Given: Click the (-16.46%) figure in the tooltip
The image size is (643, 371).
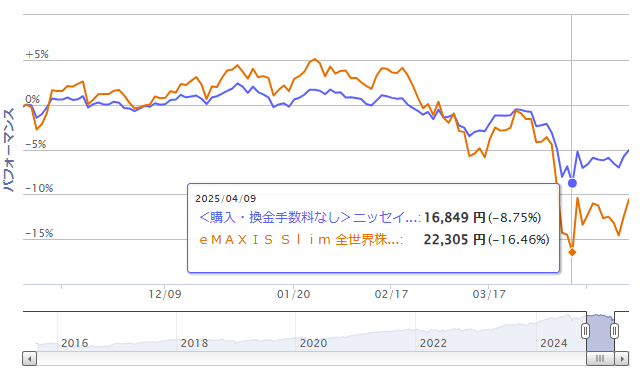Looking at the screenshot, I should click(519, 240).
